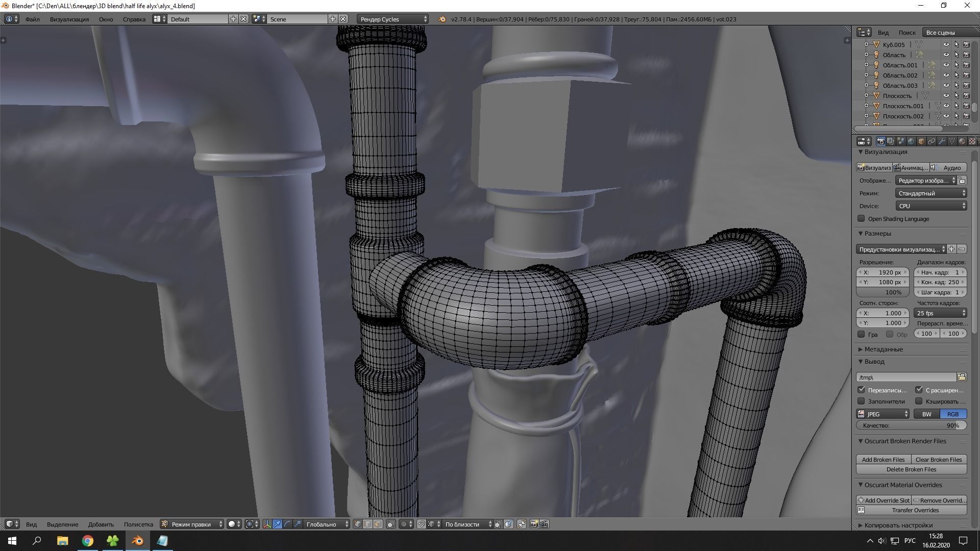Uncheck the Перезаписы... overwrite checkbox
980x551 pixels.
point(862,390)
